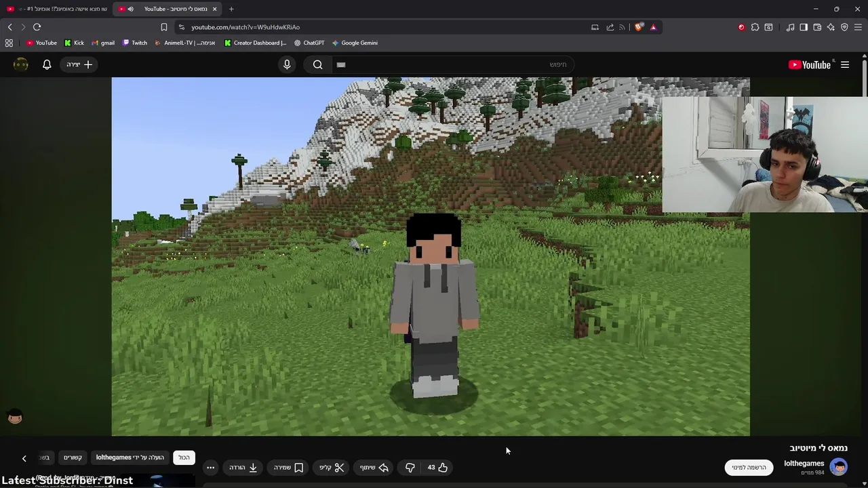Select the 'הועלה על ידי lolthegames' chip
Screen dimensions: 868x488
coord(130,457)
